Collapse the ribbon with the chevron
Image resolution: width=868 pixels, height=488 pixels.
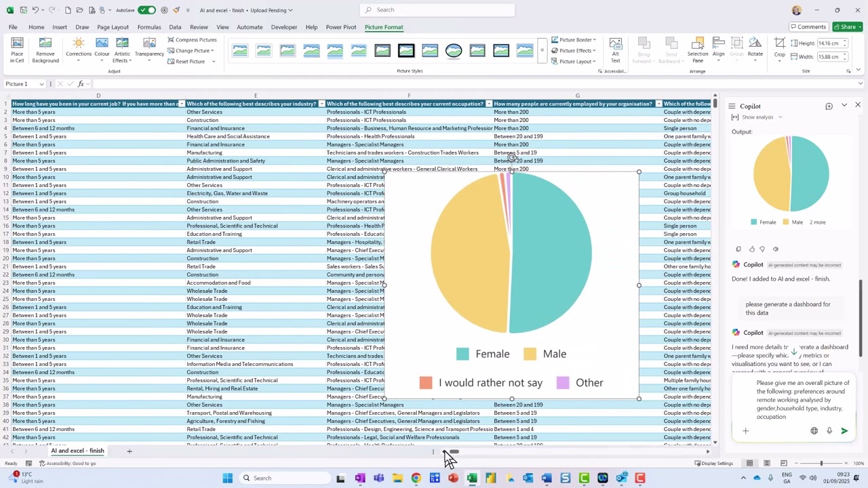tap(859, 70)
